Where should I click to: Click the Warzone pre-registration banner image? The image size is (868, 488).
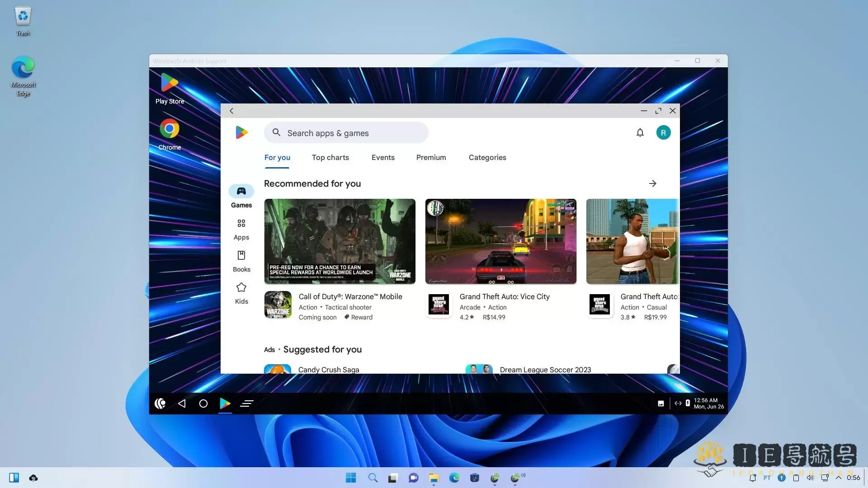coord(340,241)
